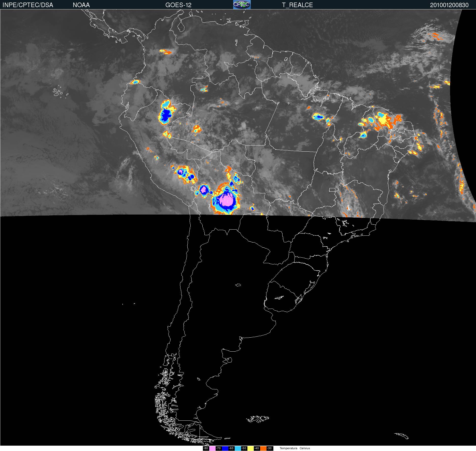Select the yellow legend color swatch
This screenshot has height=451, width=476.
[x=250, y=448]
